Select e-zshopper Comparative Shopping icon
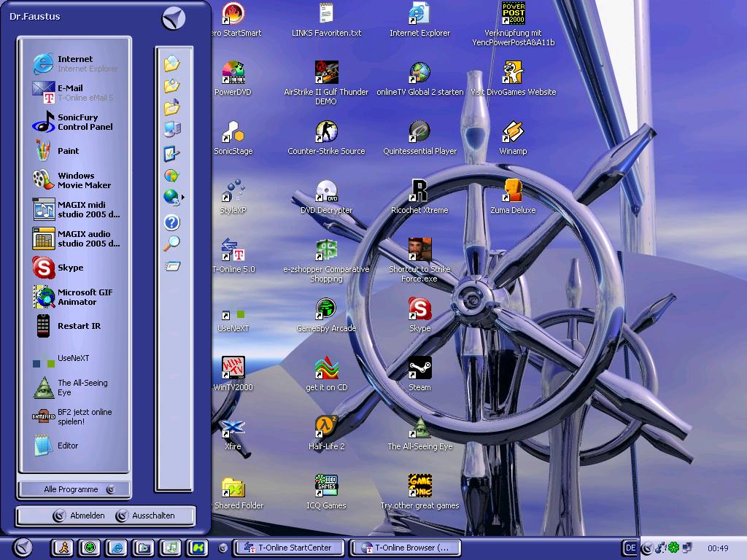The width and height of the screenshot is (747, 560). [326, 260]
